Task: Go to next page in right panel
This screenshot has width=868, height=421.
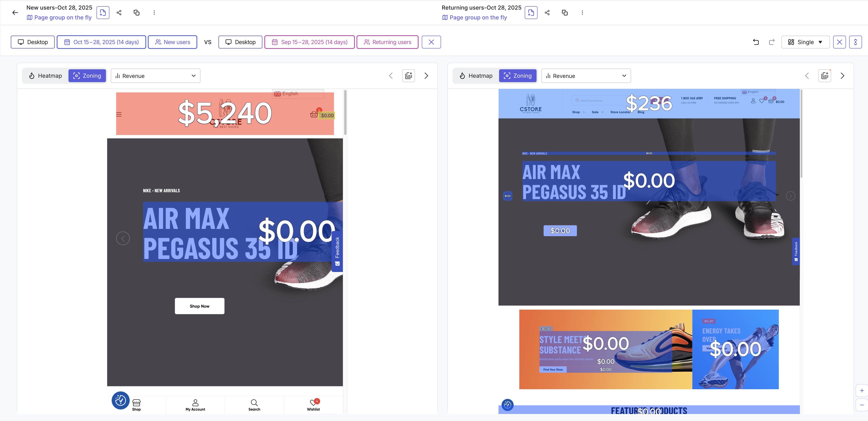Action: click(842, 76)
